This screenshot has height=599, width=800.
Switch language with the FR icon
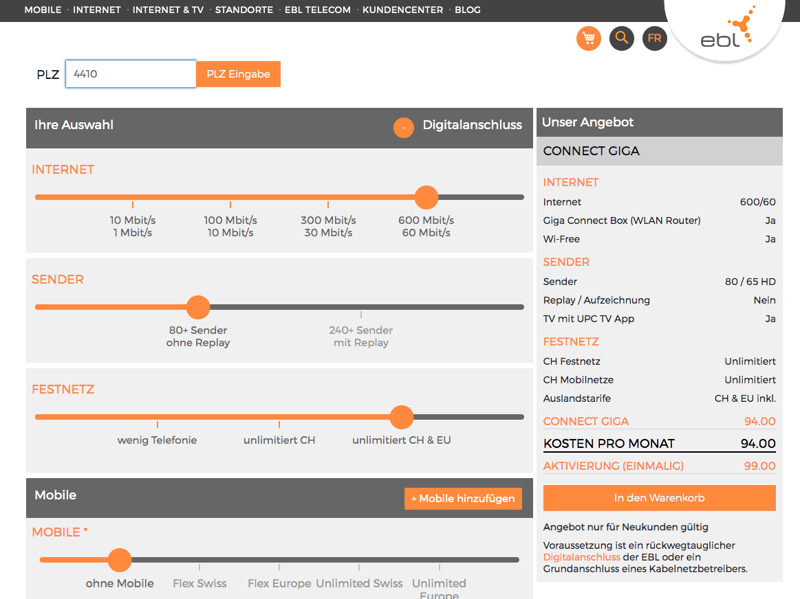tap(655, 38)
